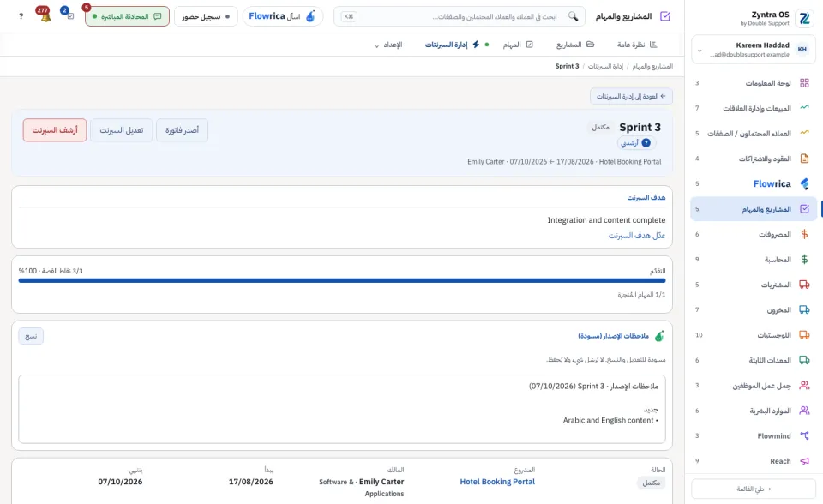The image size is (823, 504).
Task: Click 'Arabic and English content' bullet
Action: (x=610, y=420)
